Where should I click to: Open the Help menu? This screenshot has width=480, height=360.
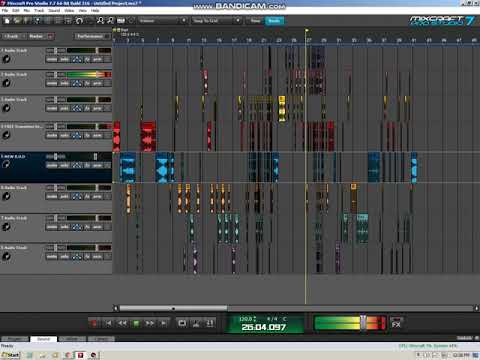(95, 11)
